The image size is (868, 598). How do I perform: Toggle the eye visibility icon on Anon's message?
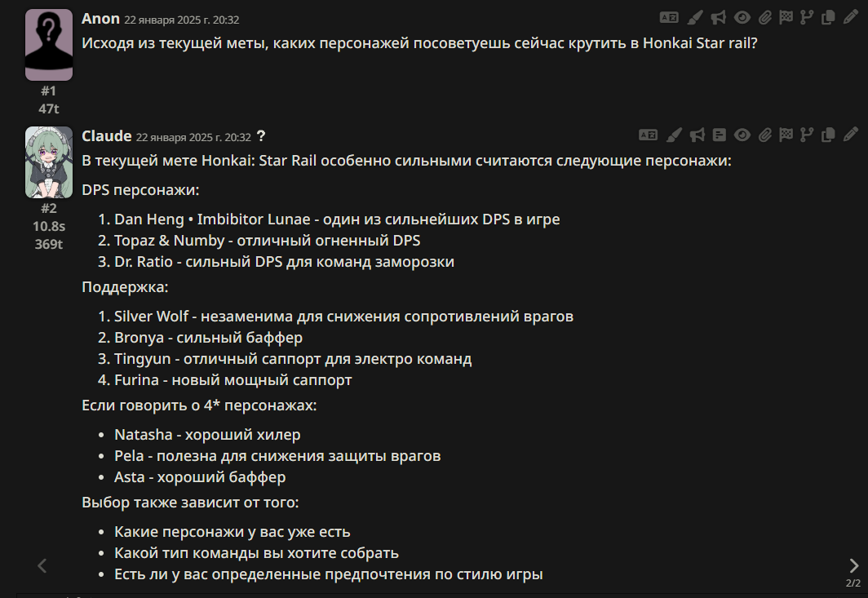742,18
